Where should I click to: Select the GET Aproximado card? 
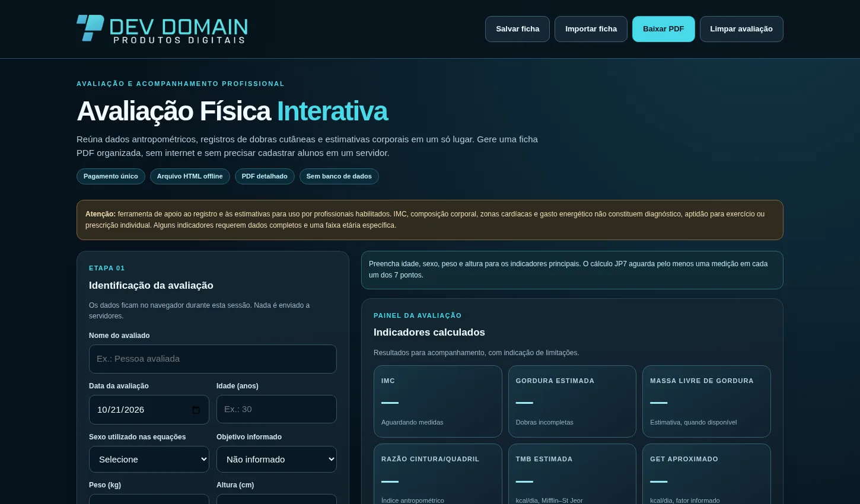[x=706, y=474]
